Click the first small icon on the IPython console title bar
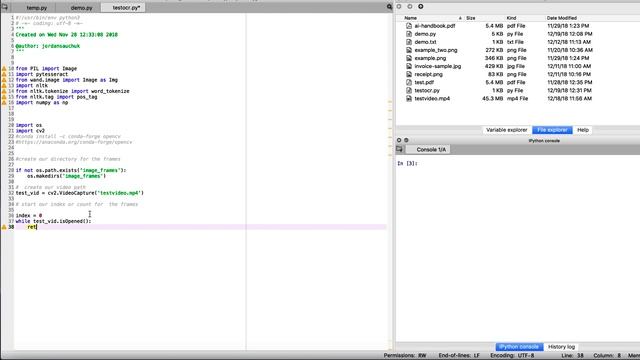Screen dimensions: 640x360 click(399, 140)
